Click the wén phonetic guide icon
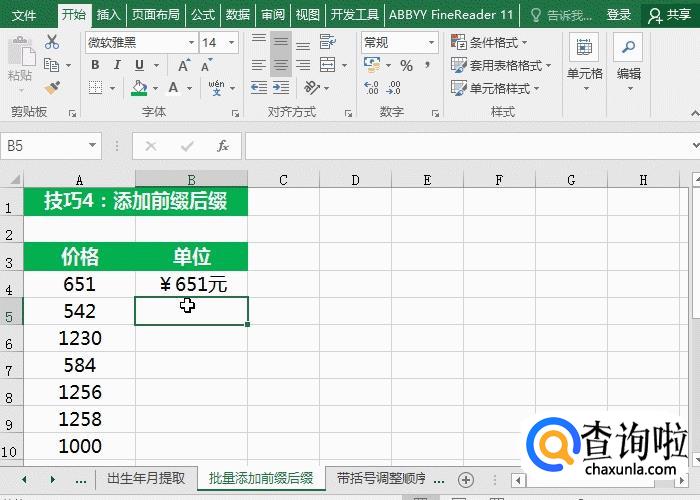 [217, 88]
